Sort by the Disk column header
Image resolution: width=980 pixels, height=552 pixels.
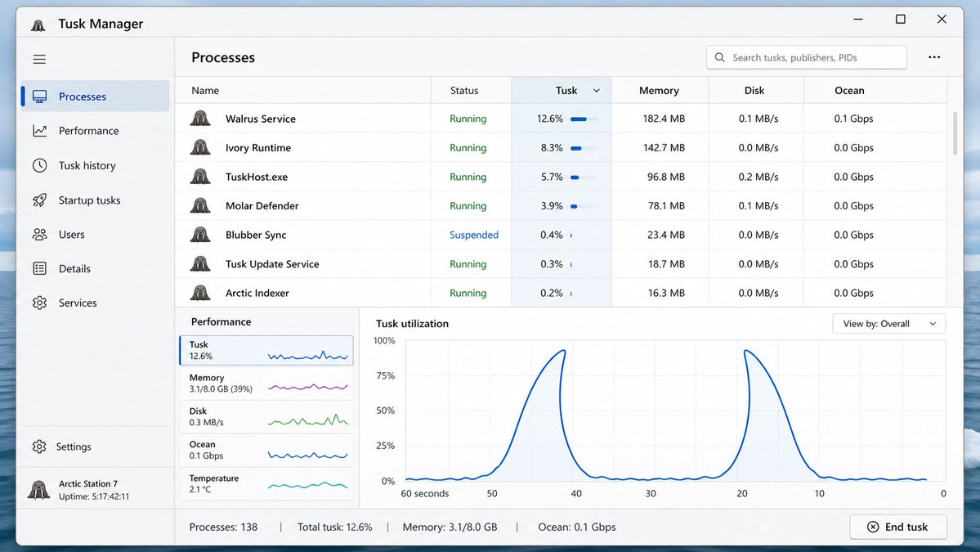click(754, 91)
